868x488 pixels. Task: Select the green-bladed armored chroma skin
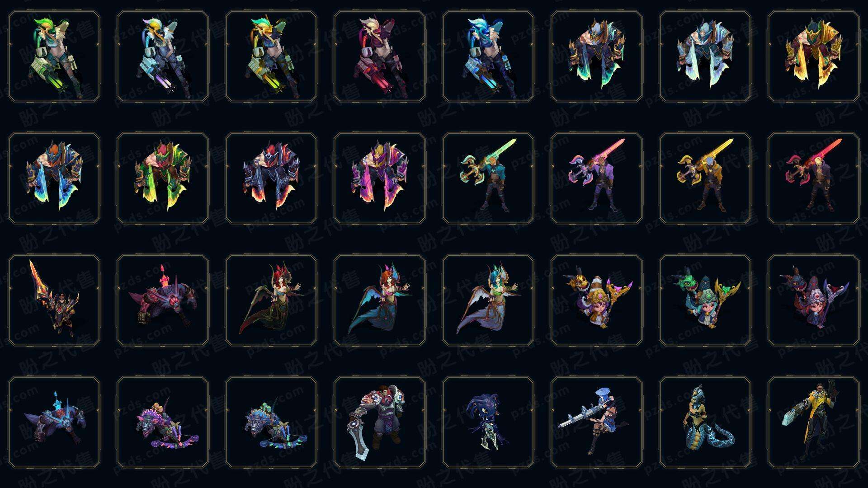click(163, 178)
